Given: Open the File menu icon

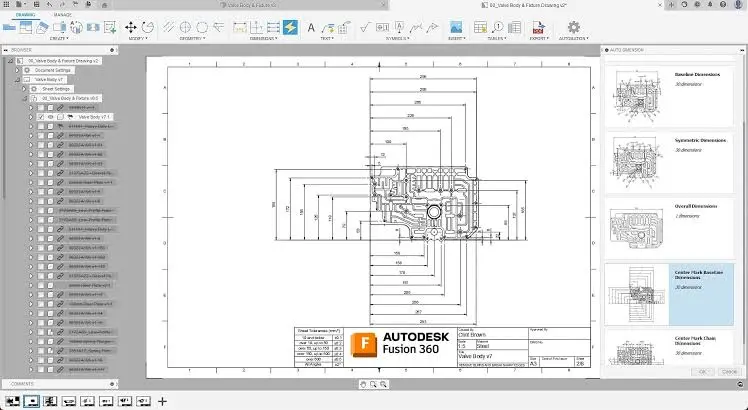Looking at the screenshot, I should coord(20,5).
